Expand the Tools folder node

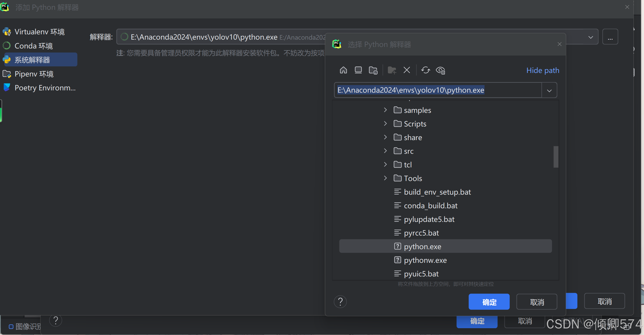click(385, 178)
